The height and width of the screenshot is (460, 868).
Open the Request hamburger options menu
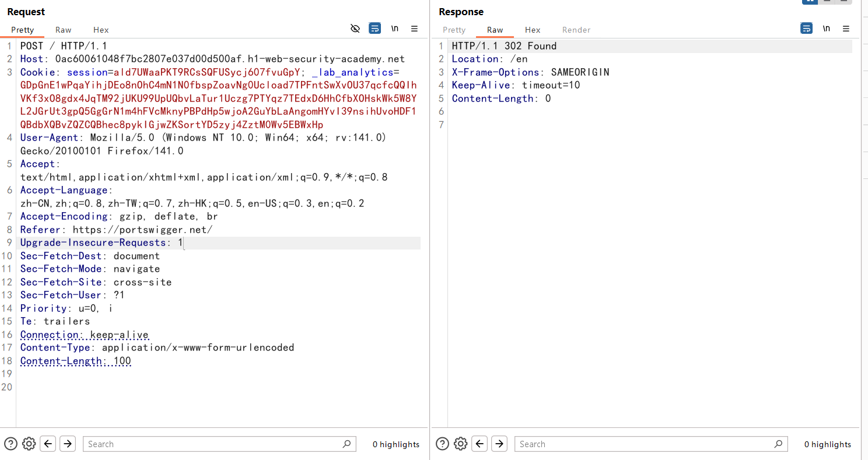[x=414, y=29]
